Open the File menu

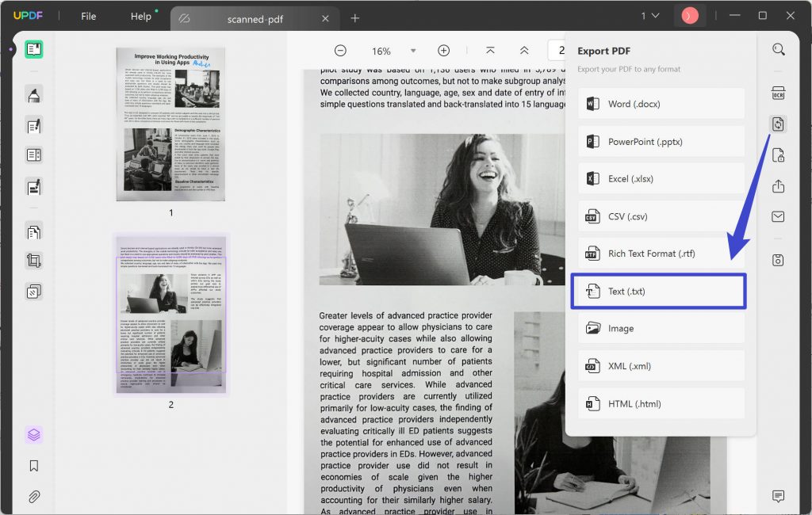(89, 17)
